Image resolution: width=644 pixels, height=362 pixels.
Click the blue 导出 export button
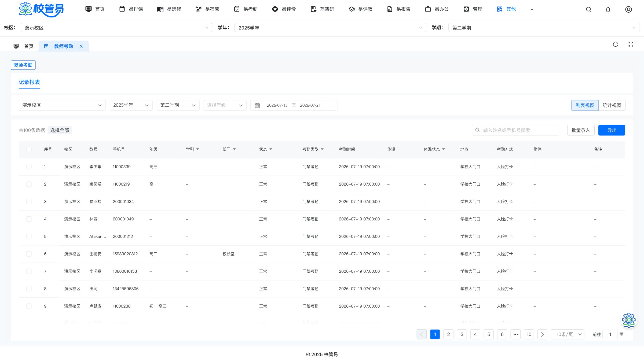[x=612, y=130]
